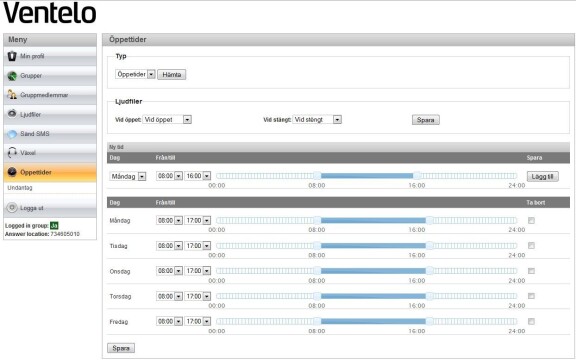Image resolution: width=576 pixels, height=360 pixels.
Task: Open new time 08:00 start dropdown
Action: pos(169,176)
